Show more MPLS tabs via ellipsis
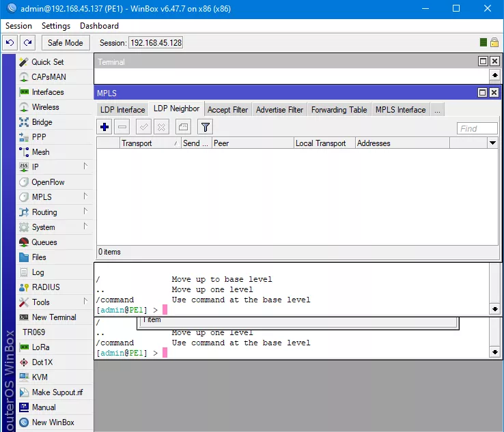Viewport: 504px width, 432px height. (437, 110)
